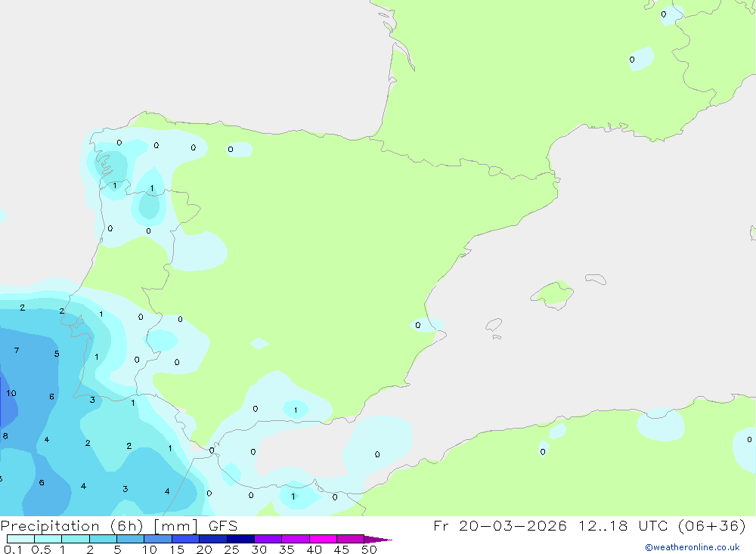Click the "30" legend scale label

(259, 549)
